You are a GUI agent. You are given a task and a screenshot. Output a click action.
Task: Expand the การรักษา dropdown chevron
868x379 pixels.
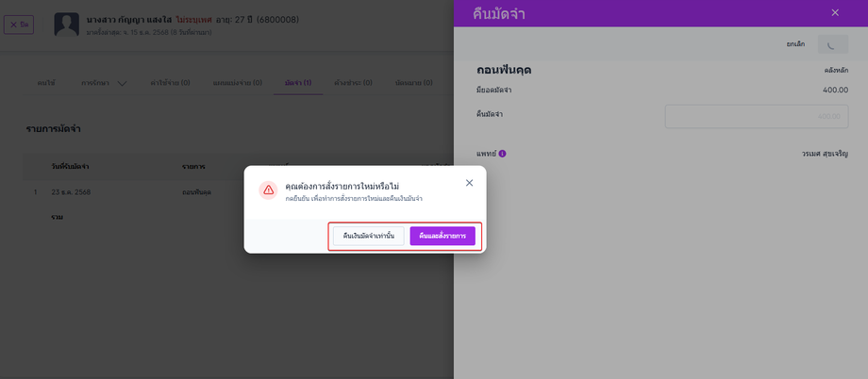pos(122,83)
